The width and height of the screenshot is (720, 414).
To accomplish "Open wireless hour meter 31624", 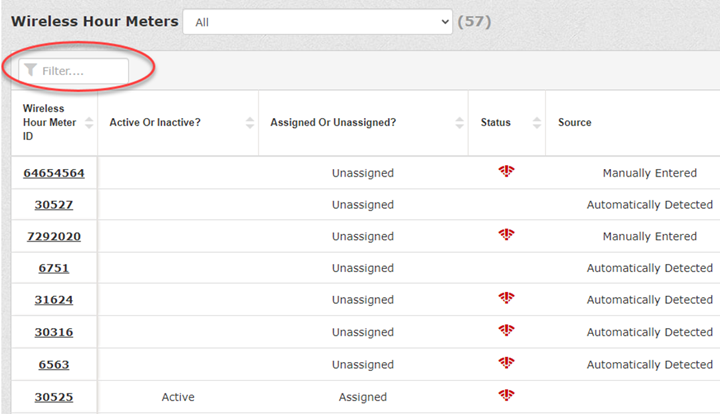I will click(x=54, y=300).
